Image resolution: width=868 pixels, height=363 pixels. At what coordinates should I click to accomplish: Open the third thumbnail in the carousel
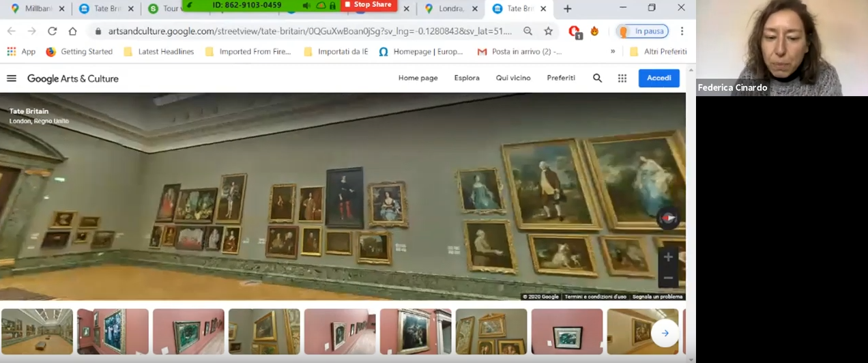188,332
